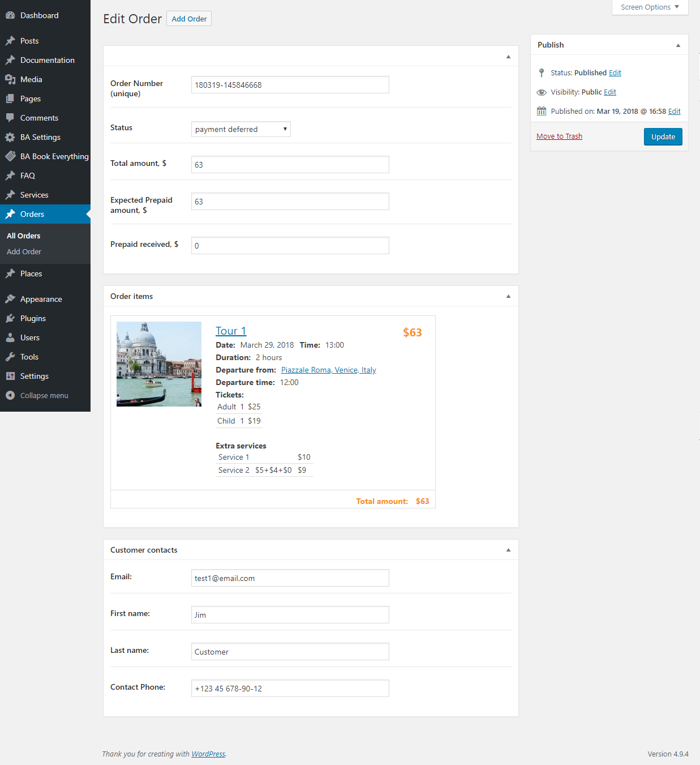Click the Tools wrench icon

(x=10, y=357)
